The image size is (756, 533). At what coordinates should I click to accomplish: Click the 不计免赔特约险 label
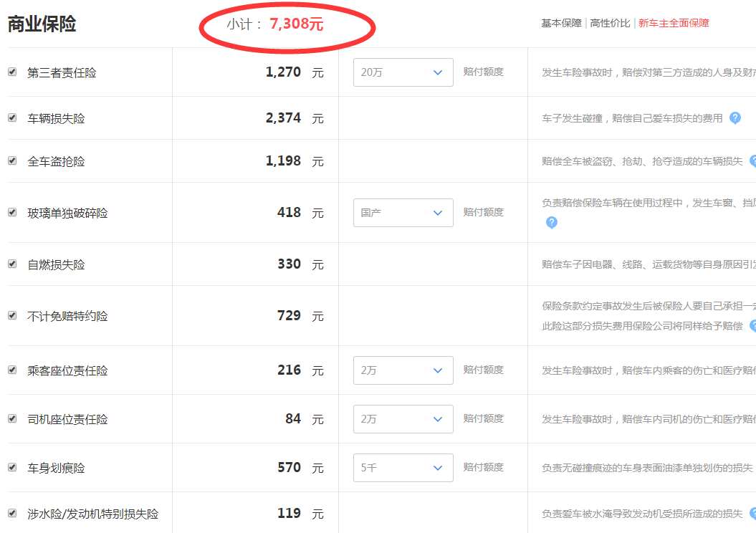(x=67, y=316)
